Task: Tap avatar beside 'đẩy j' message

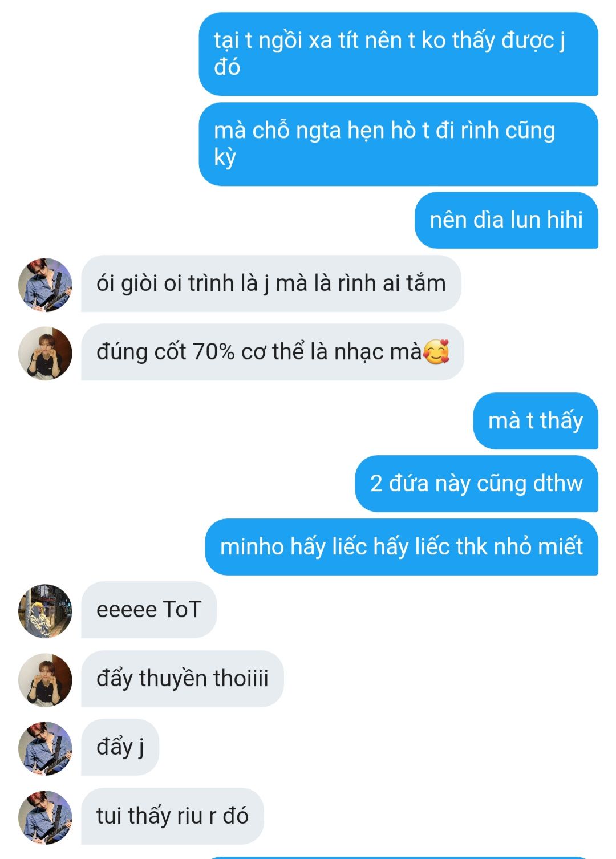Action: pos(45,748)
